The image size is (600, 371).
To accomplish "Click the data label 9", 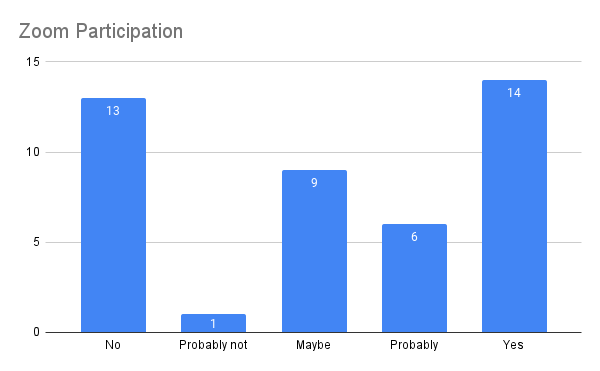I will coord(314,183).
